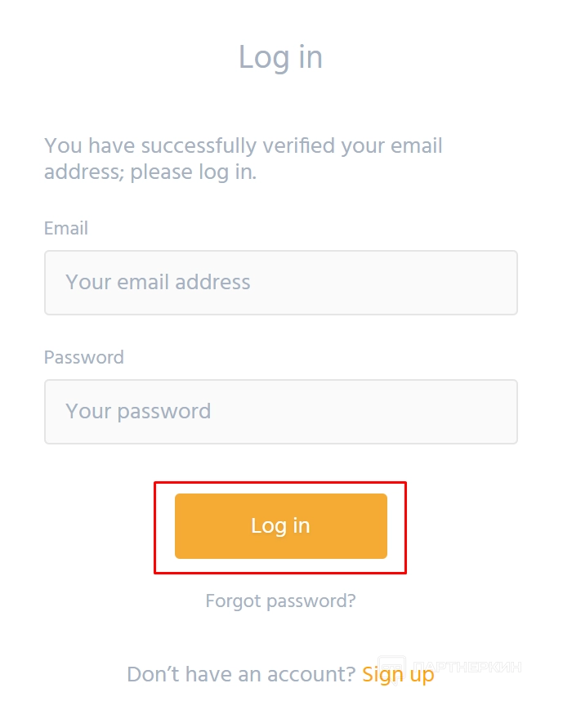Click the Partnerkin watermark text
Viewport: 563px width, 728px height.
click(466, 668)
